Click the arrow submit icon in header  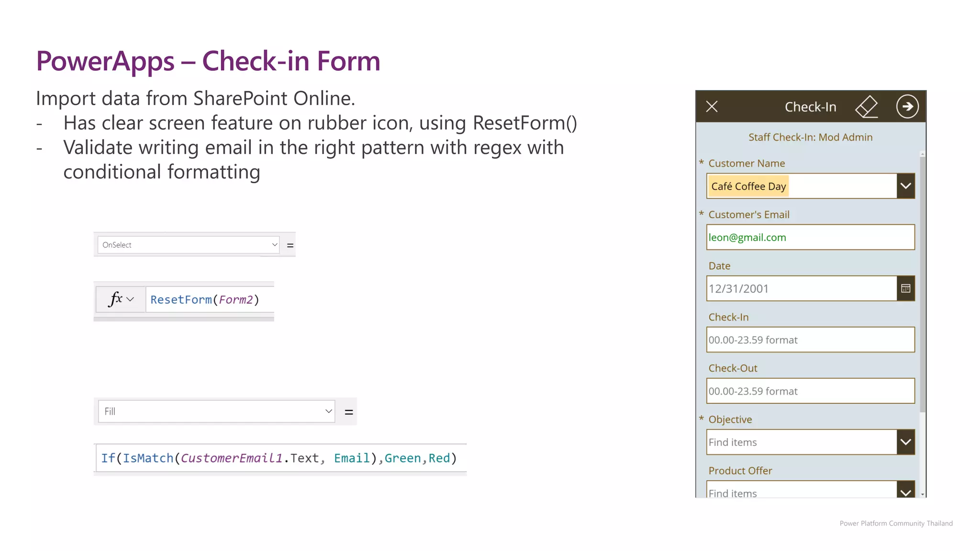tap(907, 106)
